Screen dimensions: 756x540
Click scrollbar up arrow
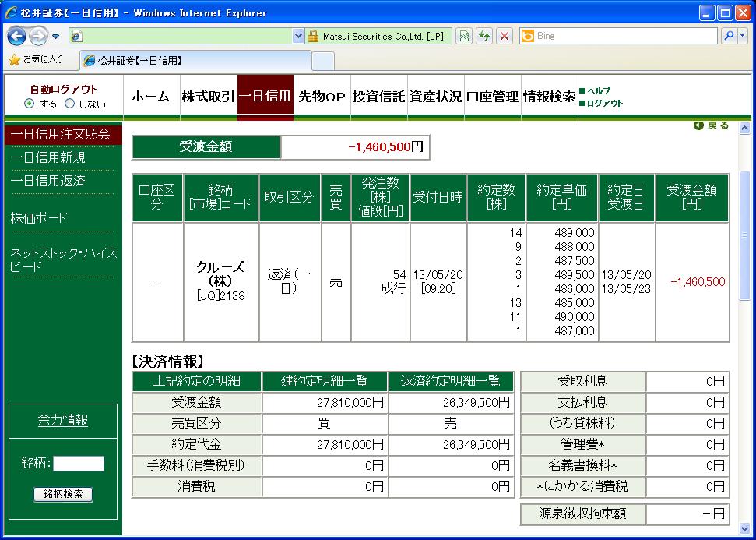tap(744, 129)
